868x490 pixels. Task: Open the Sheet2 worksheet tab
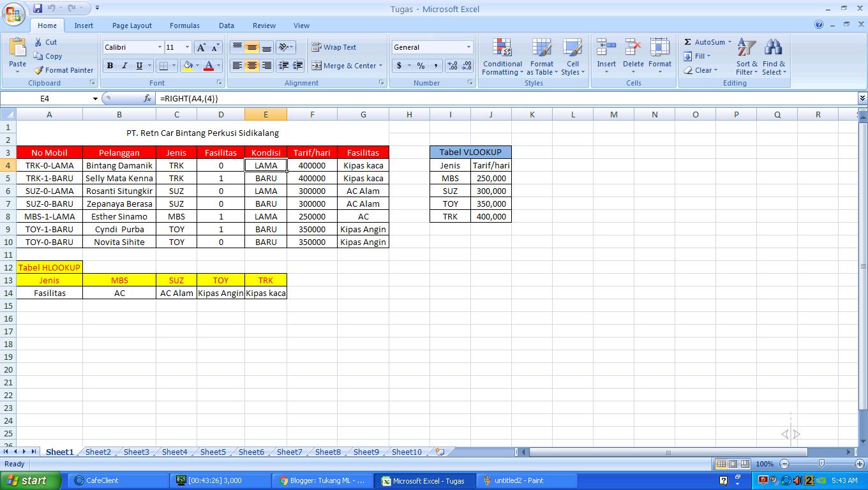98,452
